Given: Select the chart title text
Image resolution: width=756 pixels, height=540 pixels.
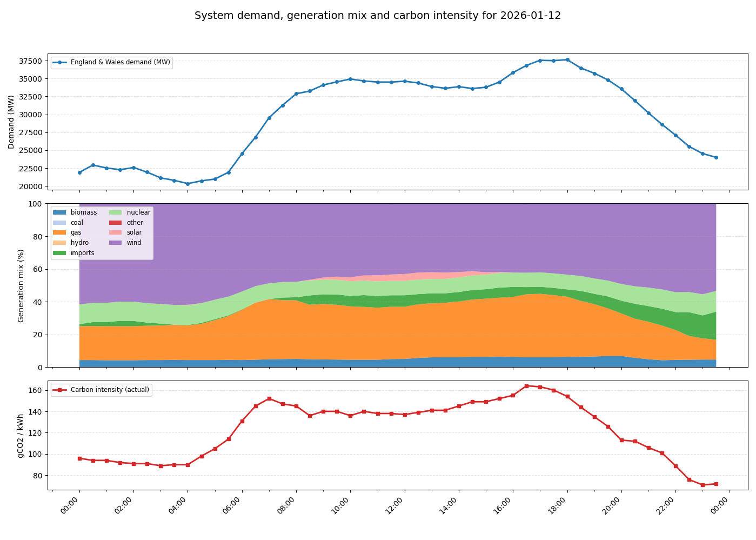Looking at the screenshot, I should [x=378, y=16].
